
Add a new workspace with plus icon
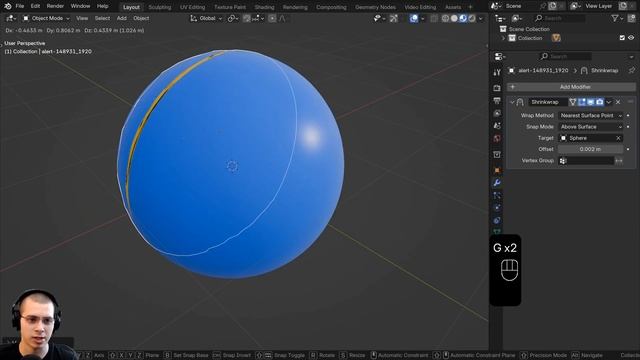[470, 7]
